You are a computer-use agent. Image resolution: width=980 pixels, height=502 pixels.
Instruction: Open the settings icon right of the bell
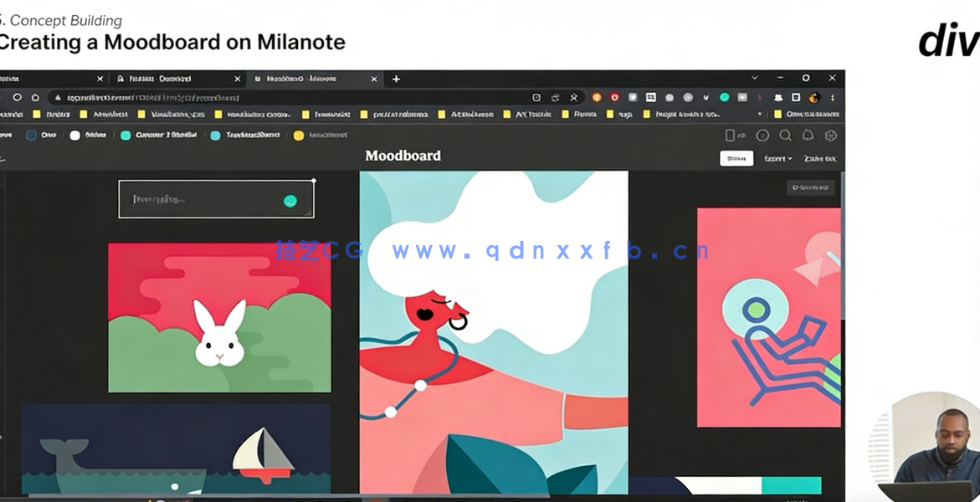click(x=831, y=136)
